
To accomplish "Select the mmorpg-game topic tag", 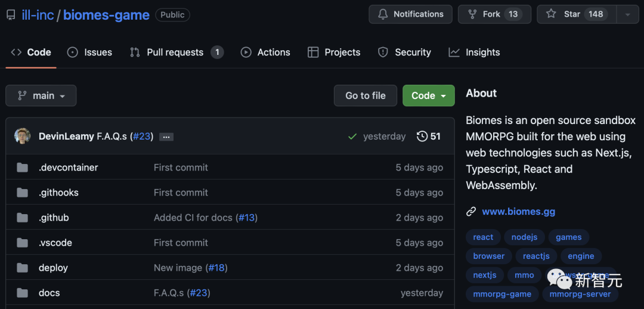I will [502, 294].
